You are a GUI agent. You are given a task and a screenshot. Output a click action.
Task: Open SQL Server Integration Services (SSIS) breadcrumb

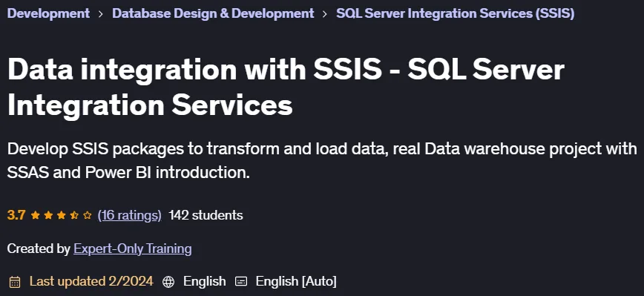pyautogui.click(x=455, y=13)
